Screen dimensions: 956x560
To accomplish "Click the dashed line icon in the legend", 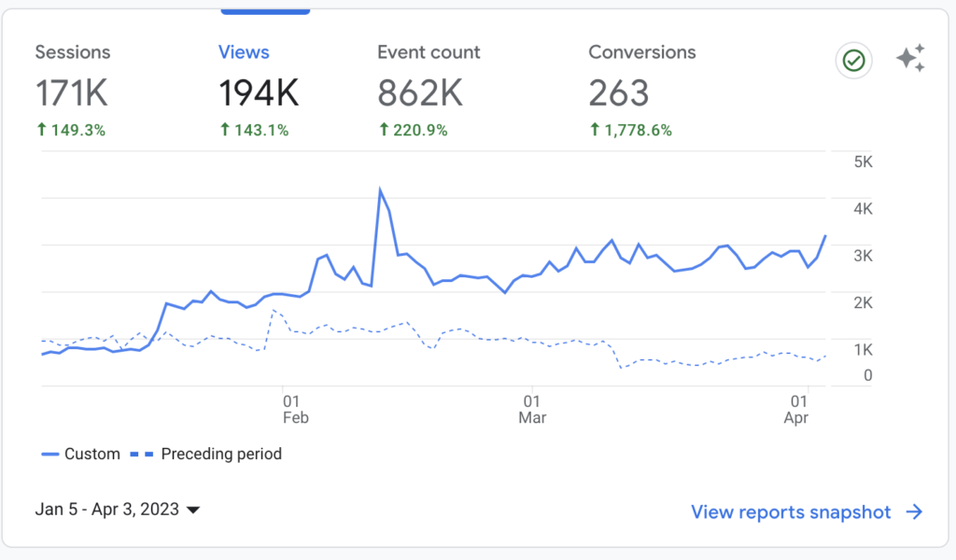I will pos(142,455).
